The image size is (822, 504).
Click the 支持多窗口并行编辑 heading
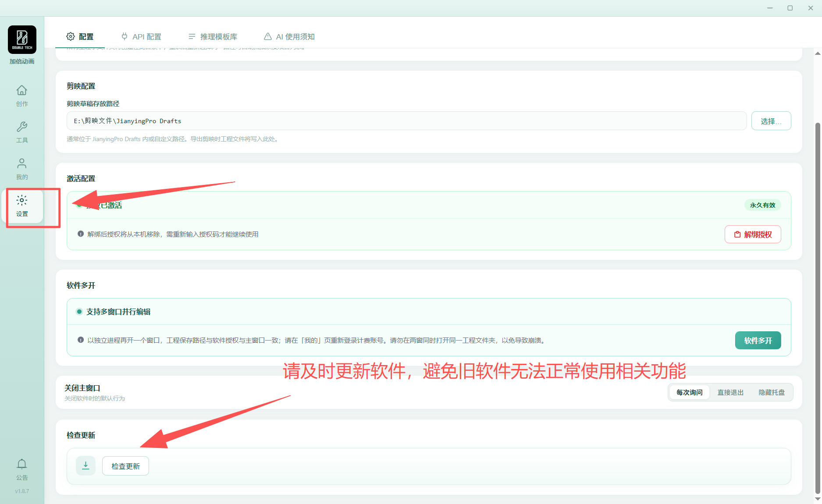click(118, 312)
